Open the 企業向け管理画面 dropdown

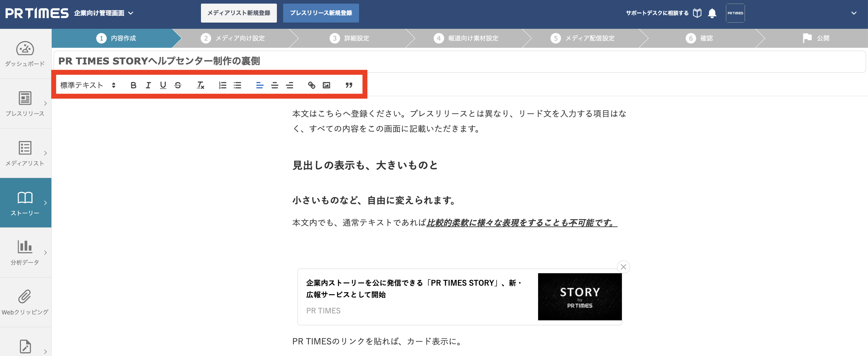[104, 13]
